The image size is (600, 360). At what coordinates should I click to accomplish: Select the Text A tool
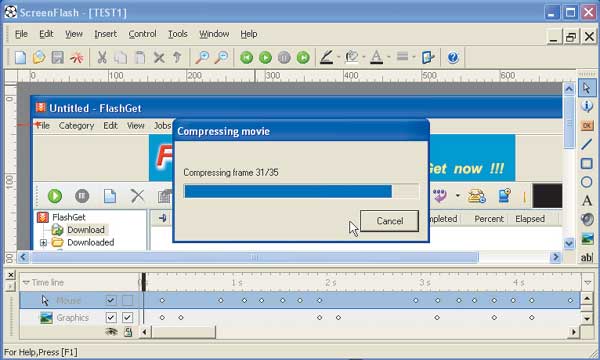click(x=587, y=200)
